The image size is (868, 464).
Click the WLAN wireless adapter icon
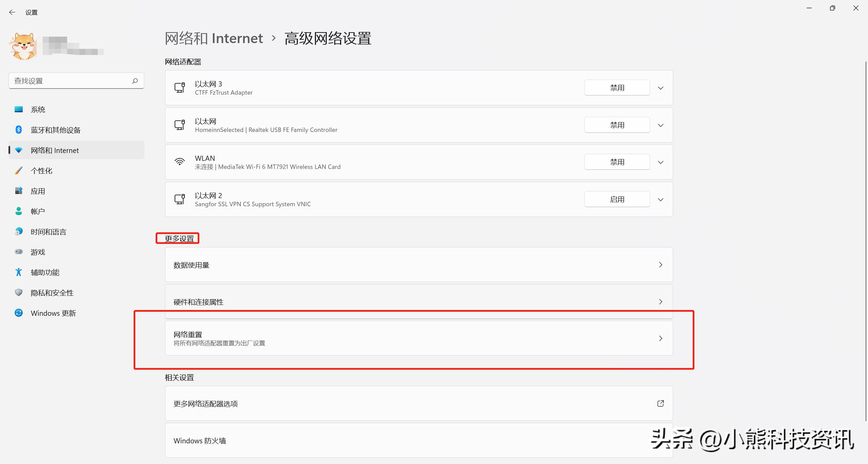(x=180, y=162)
